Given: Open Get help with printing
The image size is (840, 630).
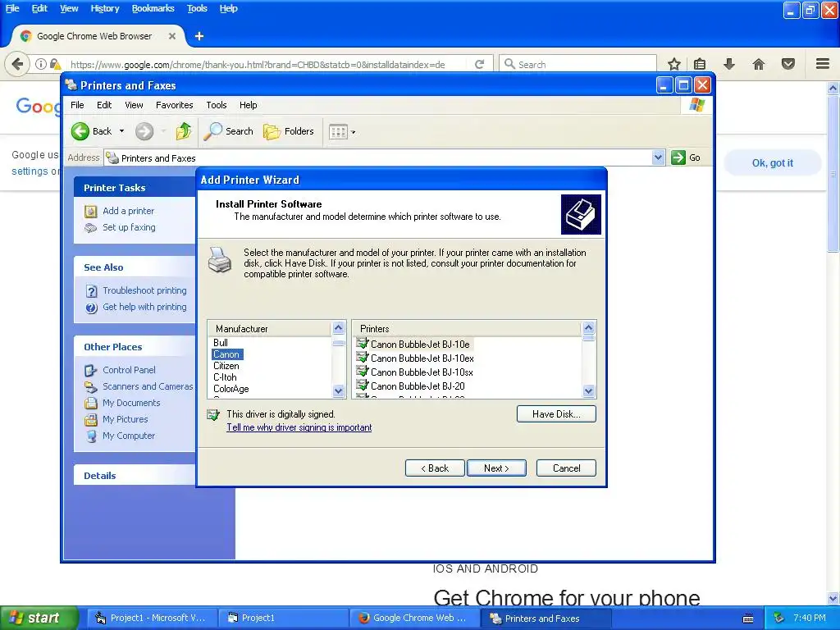Looking at the screenshot, I should pos(144,307).
